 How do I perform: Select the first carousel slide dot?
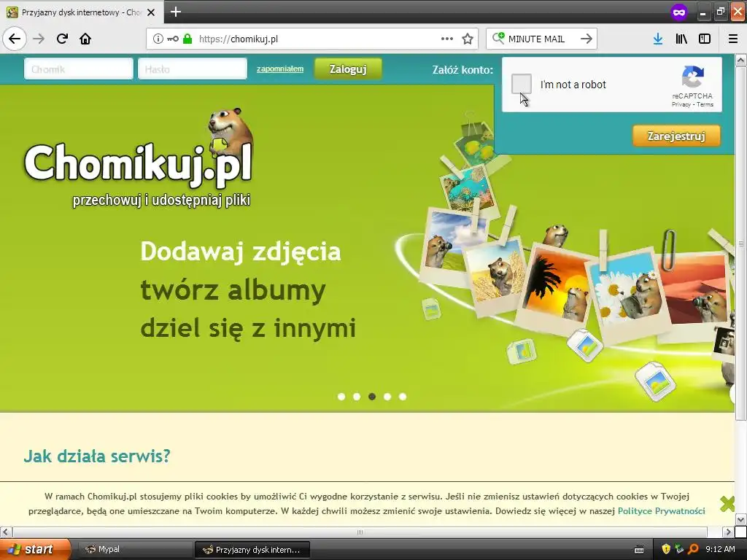[341, 397]
